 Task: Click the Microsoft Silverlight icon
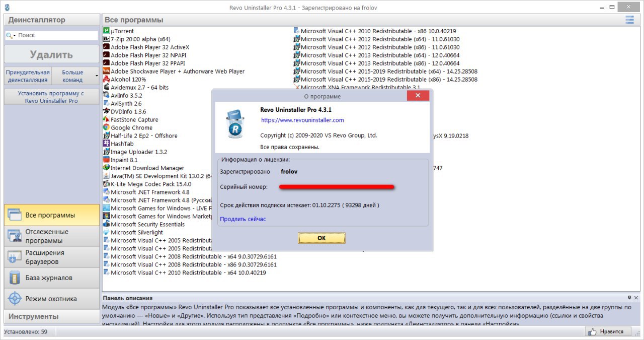click(x=106, y=232)
